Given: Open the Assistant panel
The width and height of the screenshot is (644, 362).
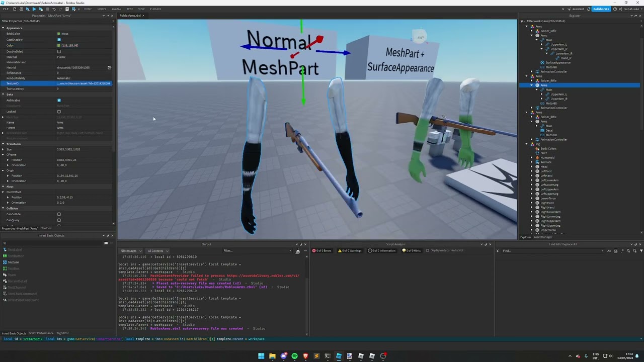Looking at the screenshot, I should 576,9.
